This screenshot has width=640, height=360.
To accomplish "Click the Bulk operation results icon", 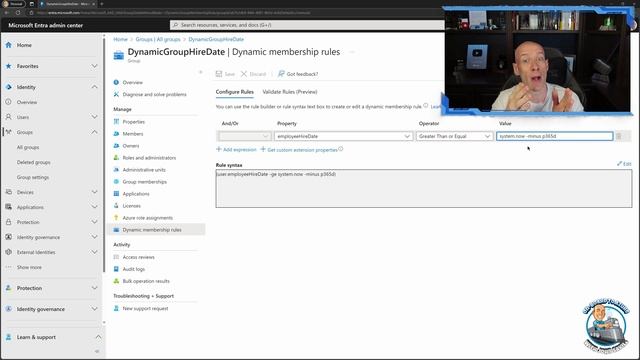I will point(116,281).
